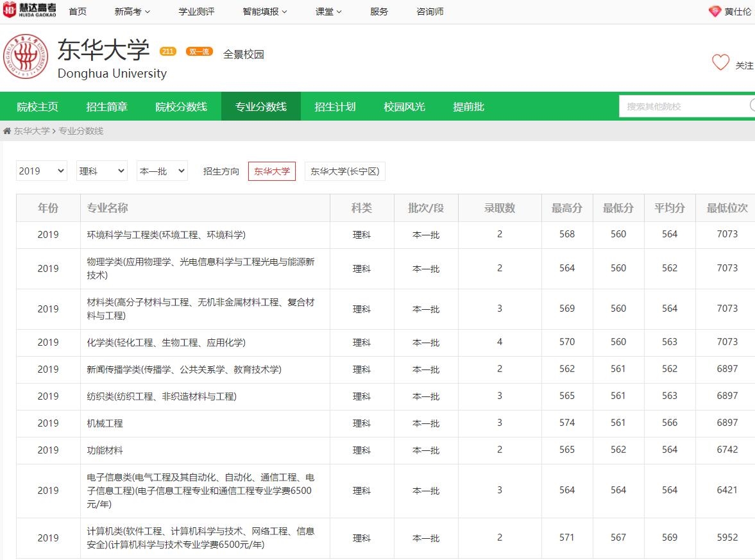Click the 电子信息类 major row name
The width and height of the screenshot is (755, 560).
[x=200, y=491]
